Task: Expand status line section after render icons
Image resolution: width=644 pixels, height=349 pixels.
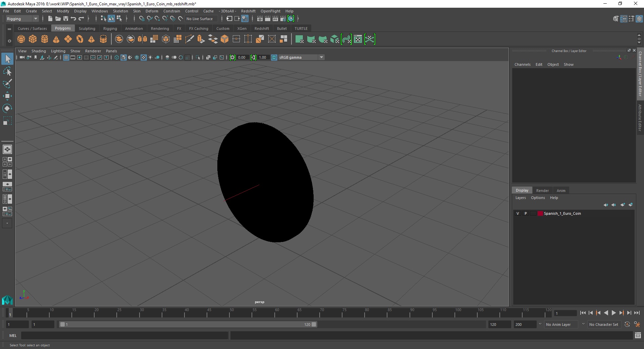Action: point(298,19)
